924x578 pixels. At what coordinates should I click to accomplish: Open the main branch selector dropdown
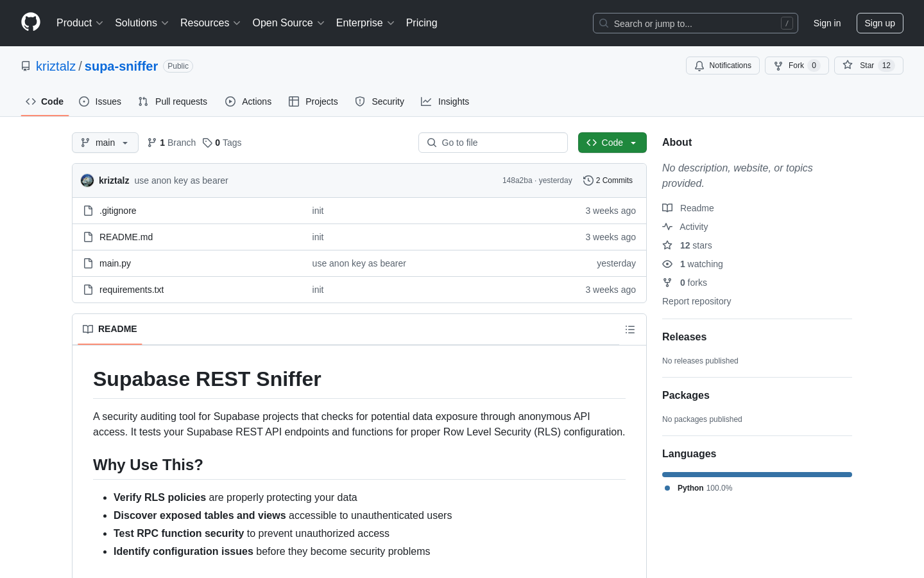point(105,143)
